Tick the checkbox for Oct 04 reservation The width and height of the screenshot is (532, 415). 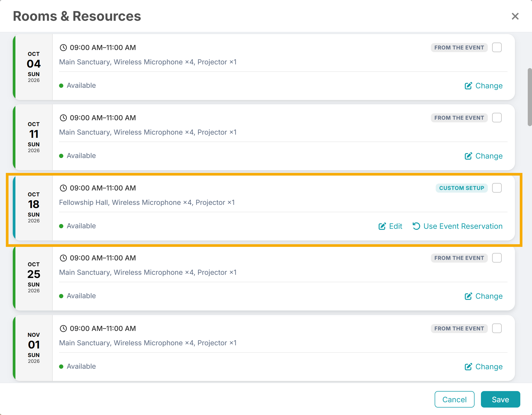tap(497, 48)
